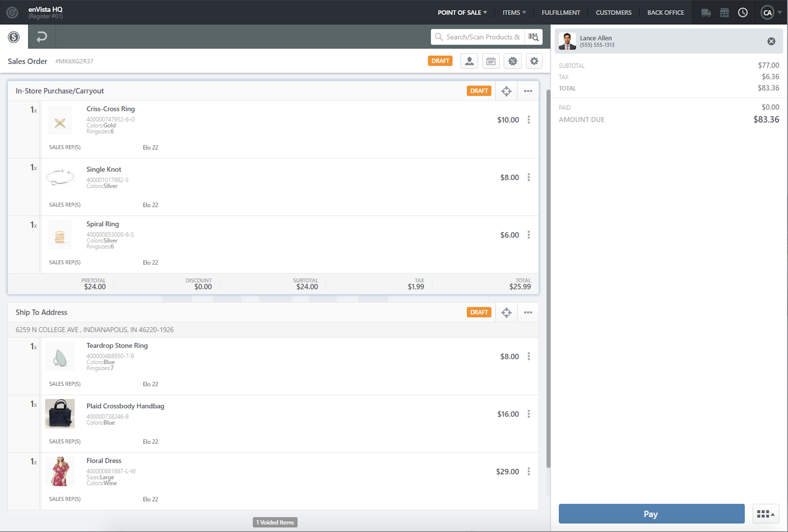Open ellipsis menu for Ship To Address group

[528, 312]
